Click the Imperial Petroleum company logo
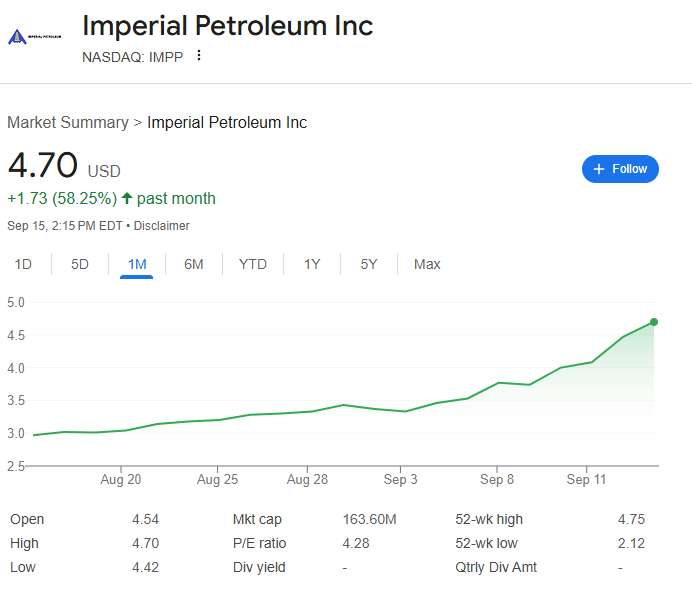 (x=34, y=37)
